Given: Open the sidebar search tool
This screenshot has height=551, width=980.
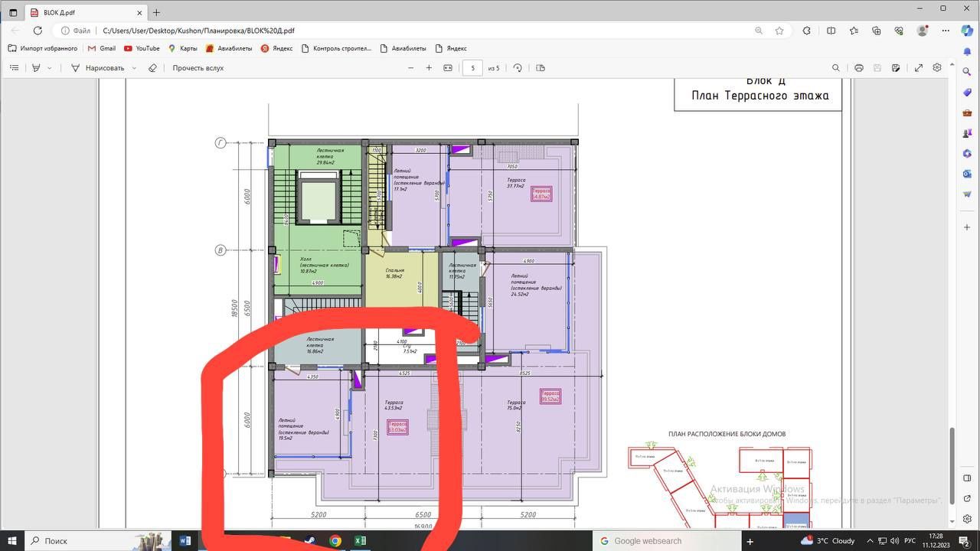Looking at the screenshot, I should click(x=967, y=71).
